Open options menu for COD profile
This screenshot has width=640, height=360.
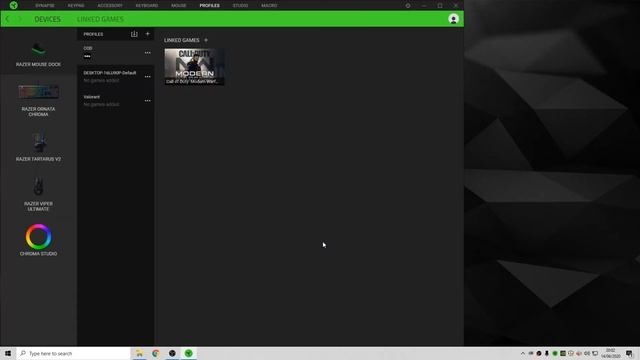coord(147,53)
